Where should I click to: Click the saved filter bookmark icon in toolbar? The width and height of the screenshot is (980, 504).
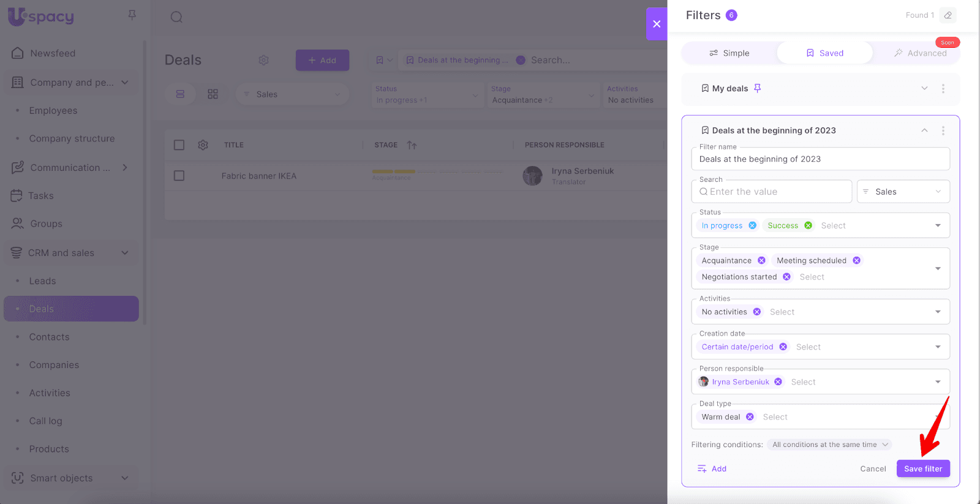point(380,60)
